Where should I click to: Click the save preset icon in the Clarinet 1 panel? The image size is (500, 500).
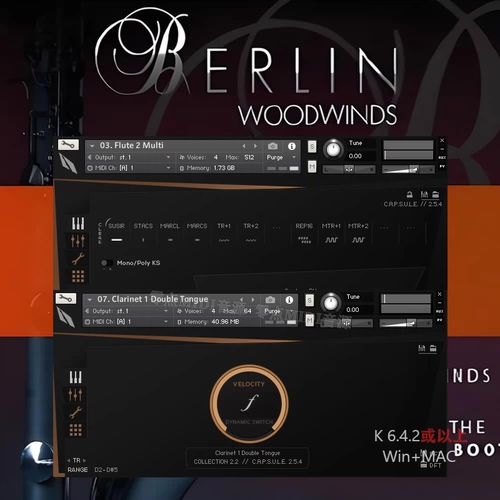click(x=422, y=348)
